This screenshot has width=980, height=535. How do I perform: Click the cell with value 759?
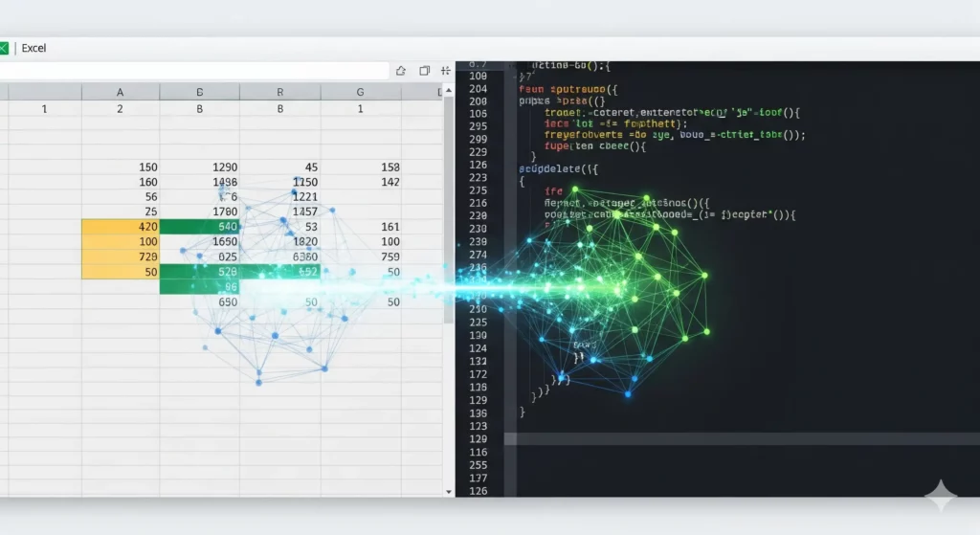360,257
